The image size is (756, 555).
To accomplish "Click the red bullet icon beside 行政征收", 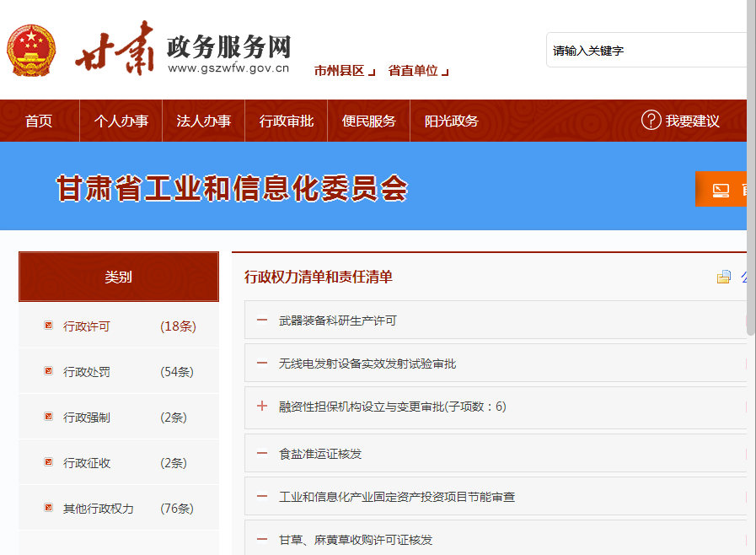I will pyautogui.click(x=48, y=462).
